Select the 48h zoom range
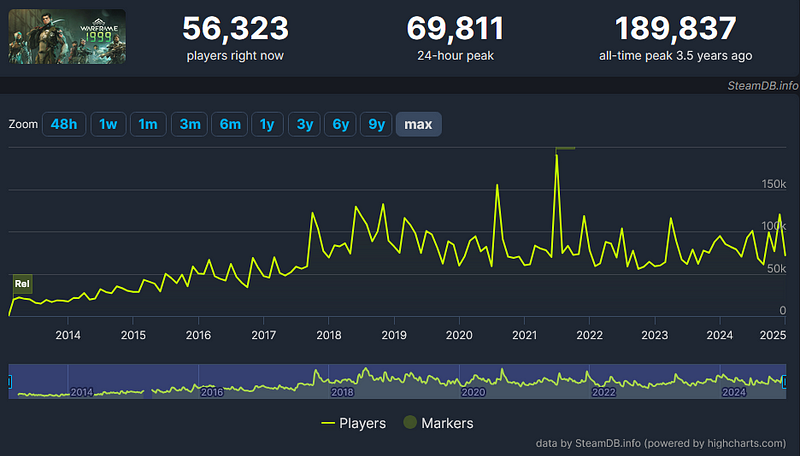Screen dimensions: 800x456 [x=64, y=124]
